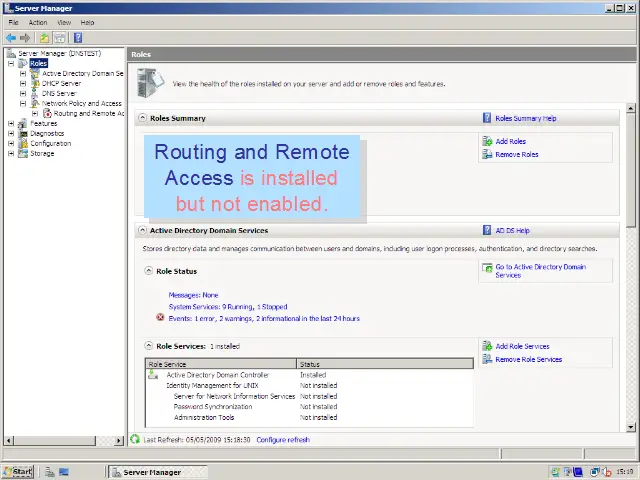Image resolution: width=640 pixels, height=480 pixels.
Task: Click the Storage tree icon
Action: [23, 153]
